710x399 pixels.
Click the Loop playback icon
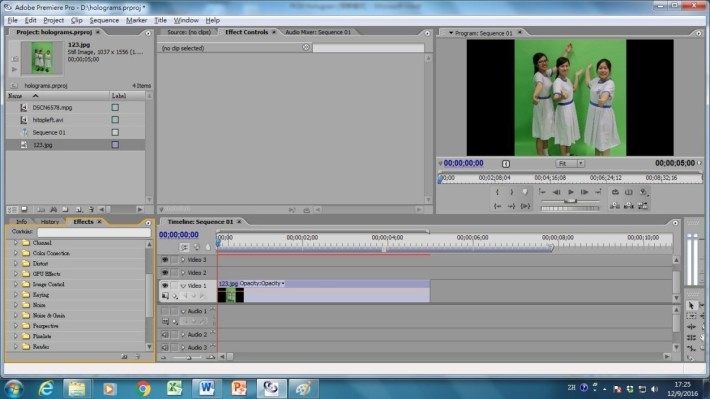pos(615,192)
